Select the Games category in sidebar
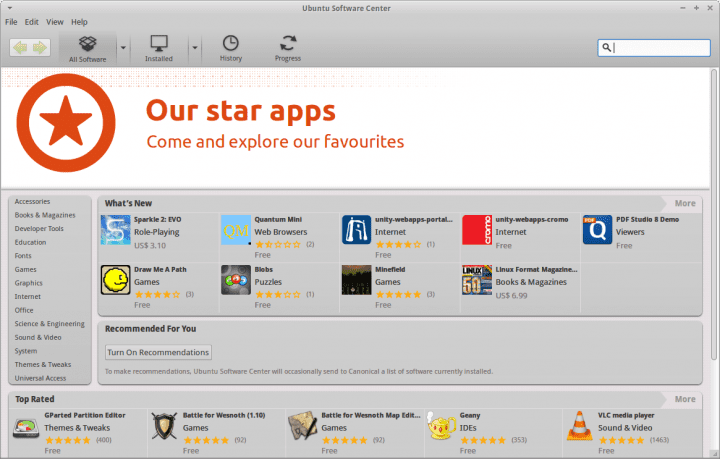The height and width of the screenshot is (459, 720). point(25,269)
